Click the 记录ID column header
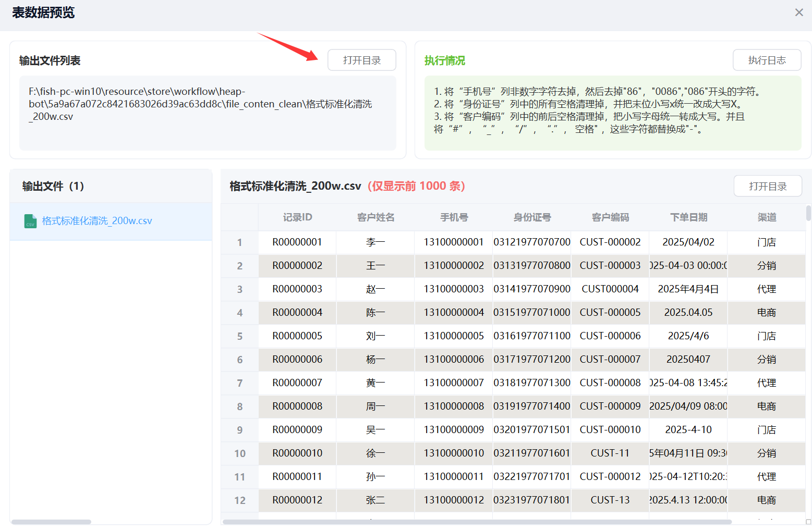The height and width of the screenshot is (530, 812). point(297,217)
